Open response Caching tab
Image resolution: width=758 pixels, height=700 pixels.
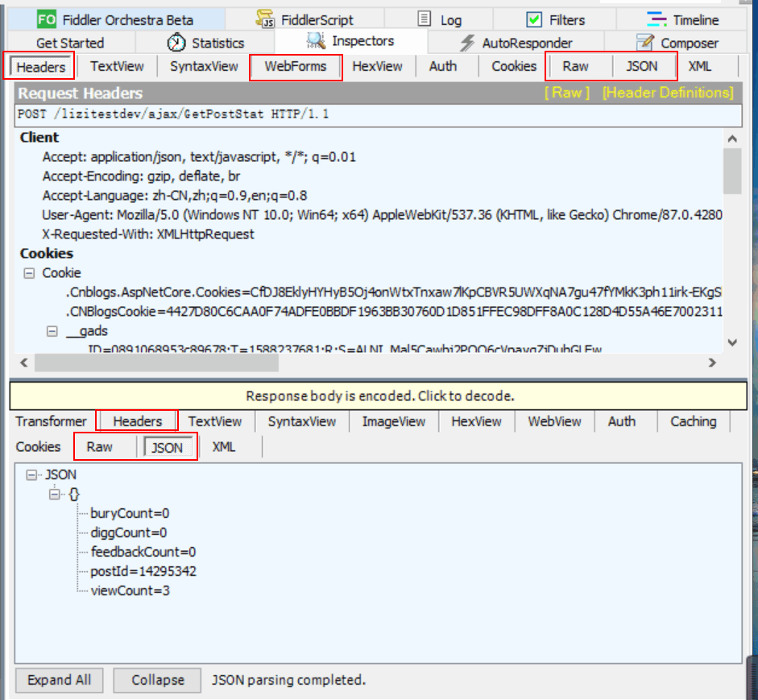point(694,421)
